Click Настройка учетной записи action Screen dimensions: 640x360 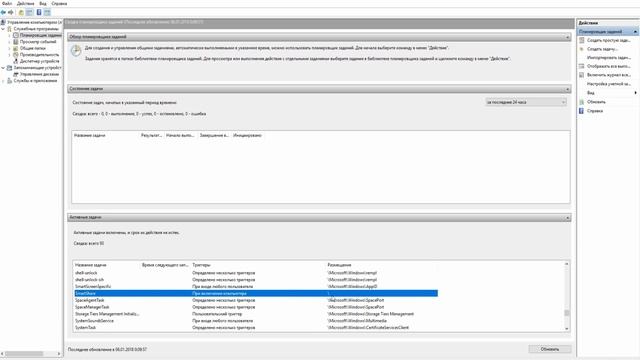[609, 84]
